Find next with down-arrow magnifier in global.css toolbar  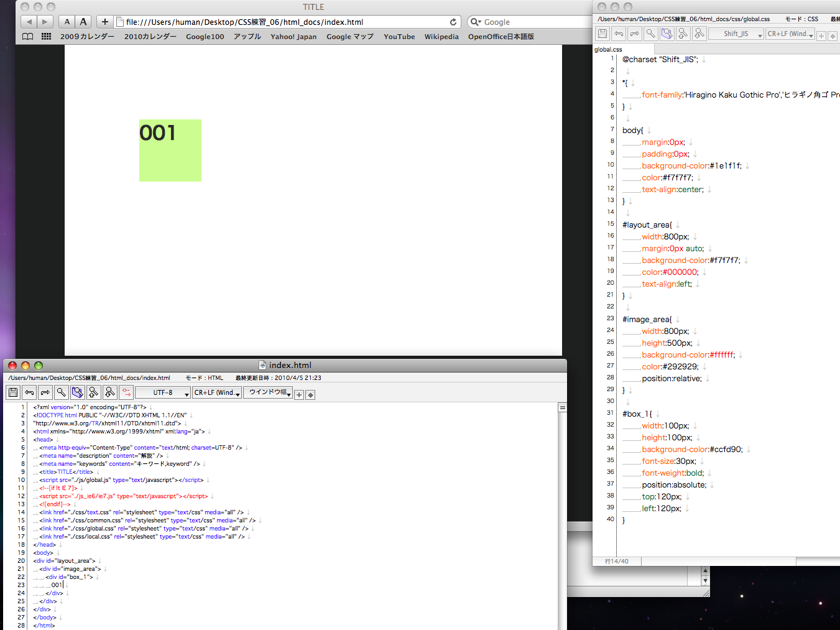[699, 34]
